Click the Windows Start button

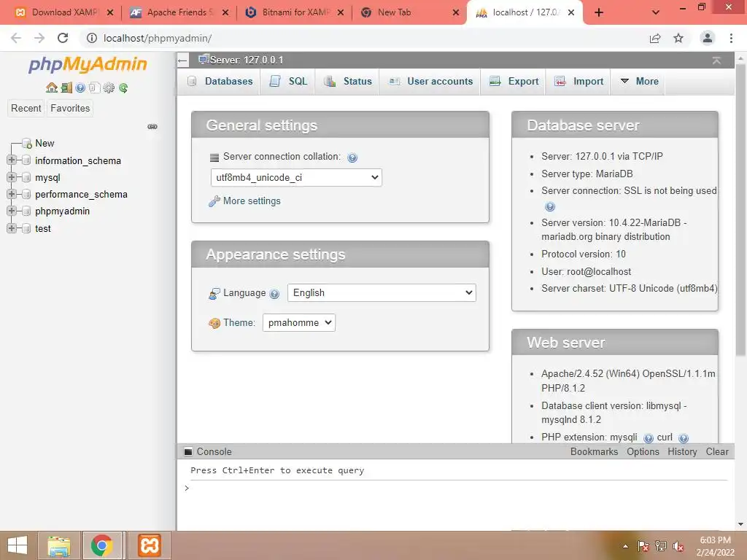pyautogui.click(x=18, y=545)
